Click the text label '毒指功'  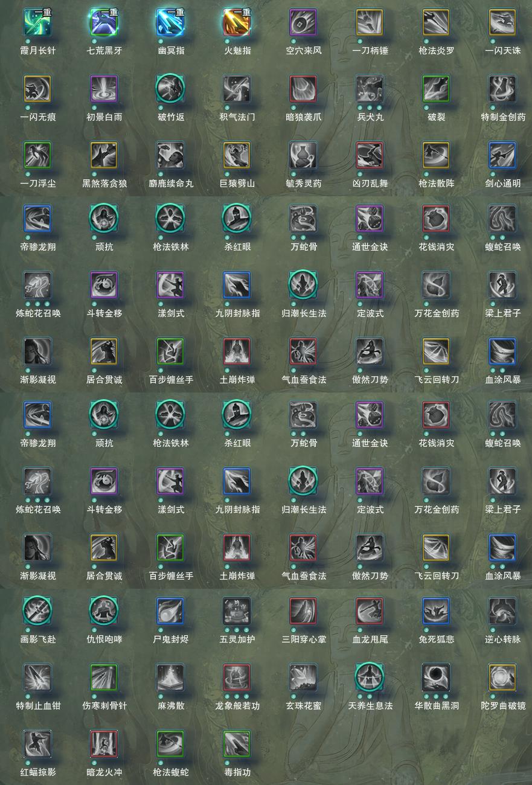point(237,772)
